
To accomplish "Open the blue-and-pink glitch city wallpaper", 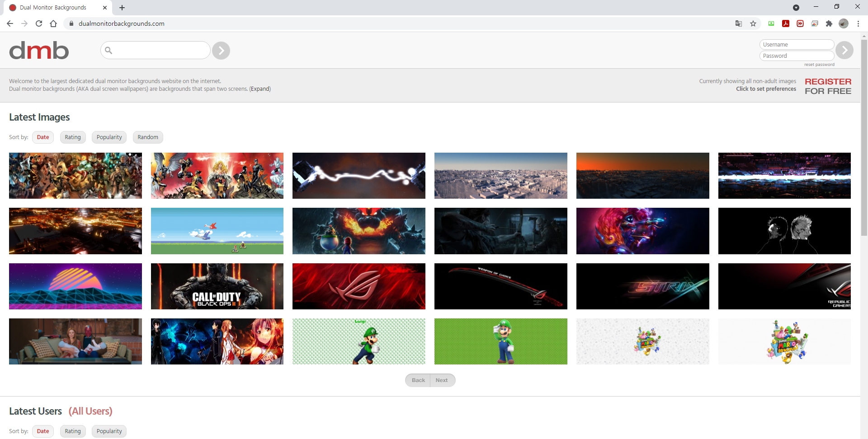I will (x=784, y=176).
